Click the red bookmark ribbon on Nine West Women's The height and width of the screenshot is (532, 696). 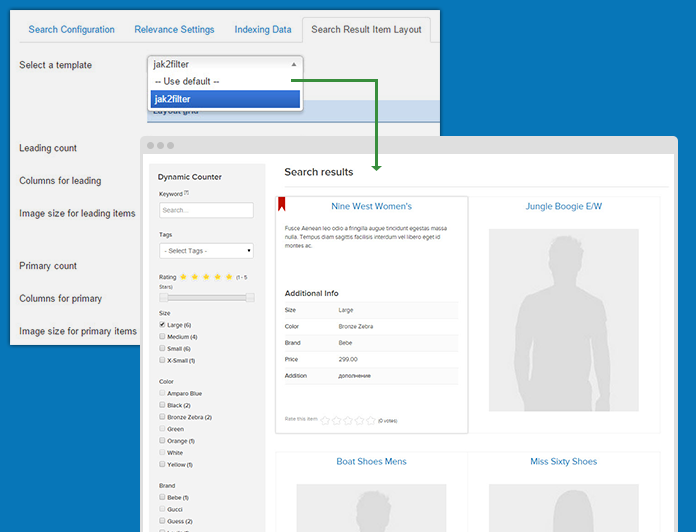click(x=281, y=204)
